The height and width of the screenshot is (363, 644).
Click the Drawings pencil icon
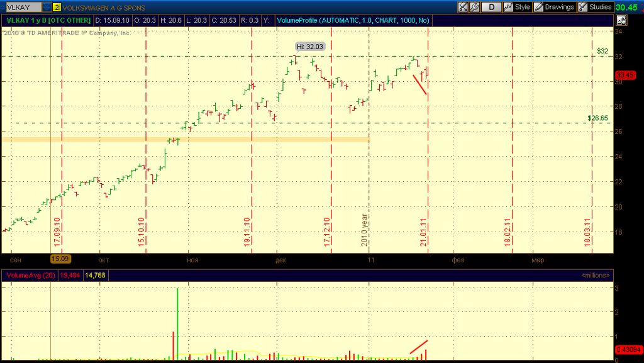tap(539, 7)
